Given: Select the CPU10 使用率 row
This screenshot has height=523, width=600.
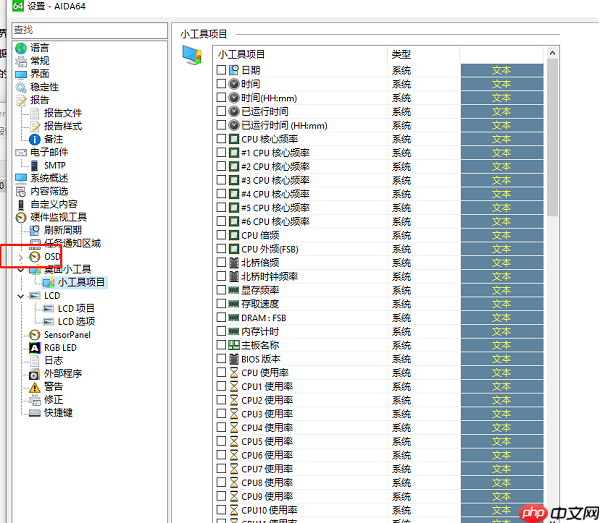Looking at the screenshot, I should [269, 510].
